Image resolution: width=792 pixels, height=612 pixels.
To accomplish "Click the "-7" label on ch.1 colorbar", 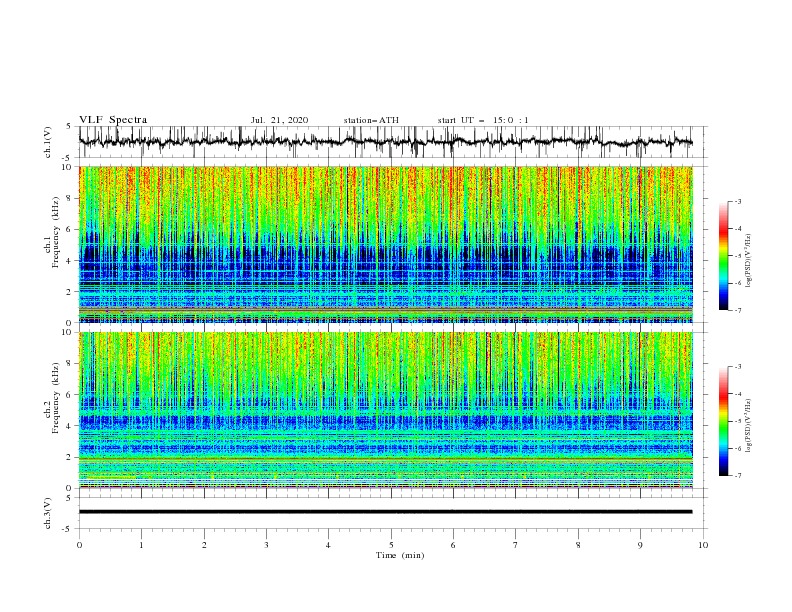I will 737,310.
